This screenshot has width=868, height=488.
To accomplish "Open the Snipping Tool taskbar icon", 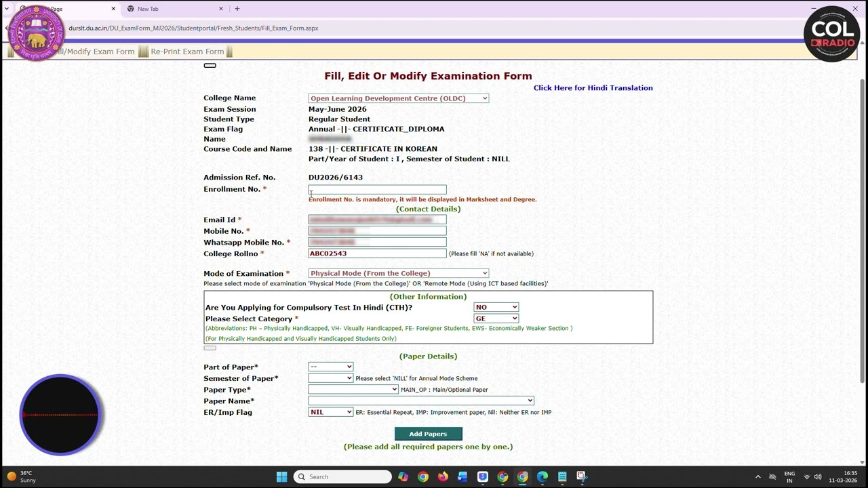I will point(582,476).
